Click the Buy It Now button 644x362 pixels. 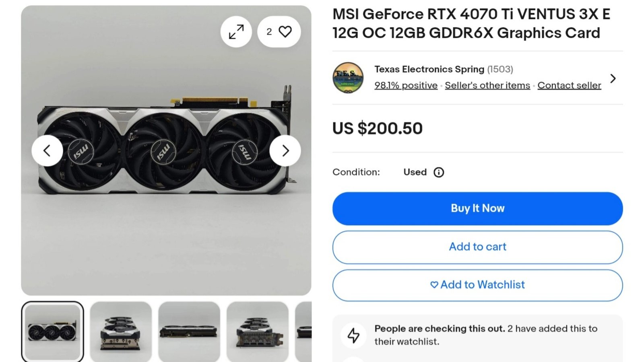click(x=477, y=208)
